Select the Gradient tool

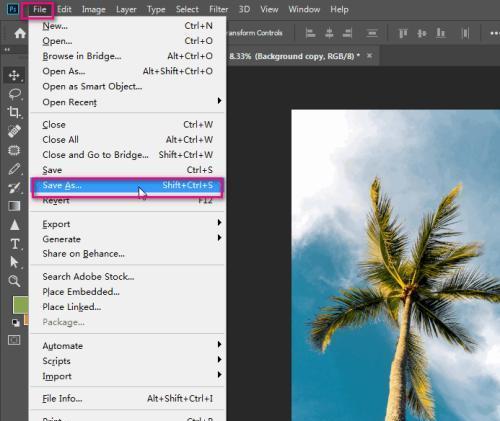tap(14, 206)
